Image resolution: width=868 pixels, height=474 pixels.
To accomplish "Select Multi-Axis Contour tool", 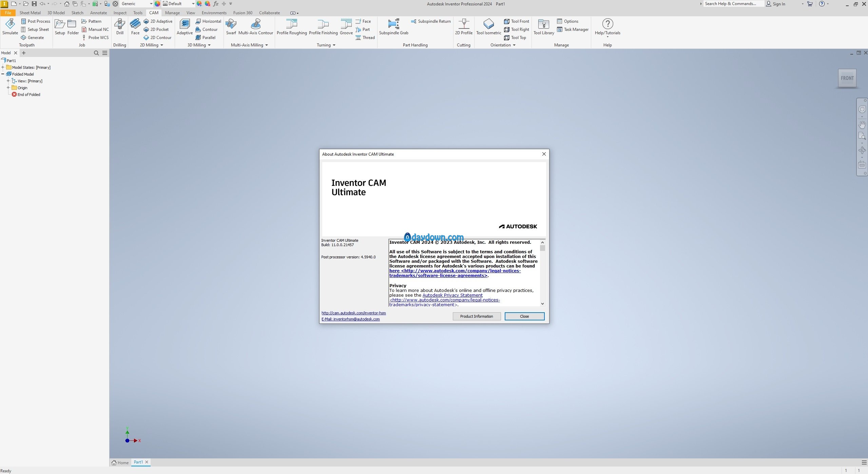I will click(256, 27).
